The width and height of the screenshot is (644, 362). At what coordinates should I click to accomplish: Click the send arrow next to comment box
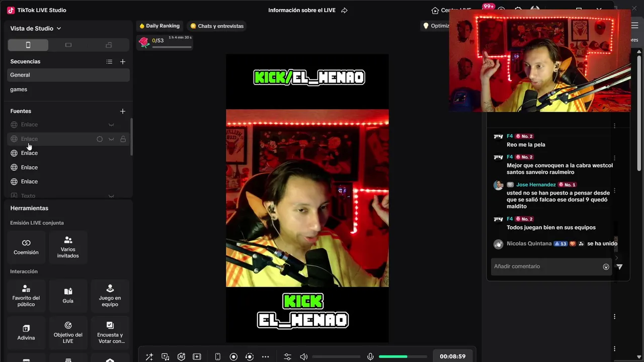tap(619, 267)
